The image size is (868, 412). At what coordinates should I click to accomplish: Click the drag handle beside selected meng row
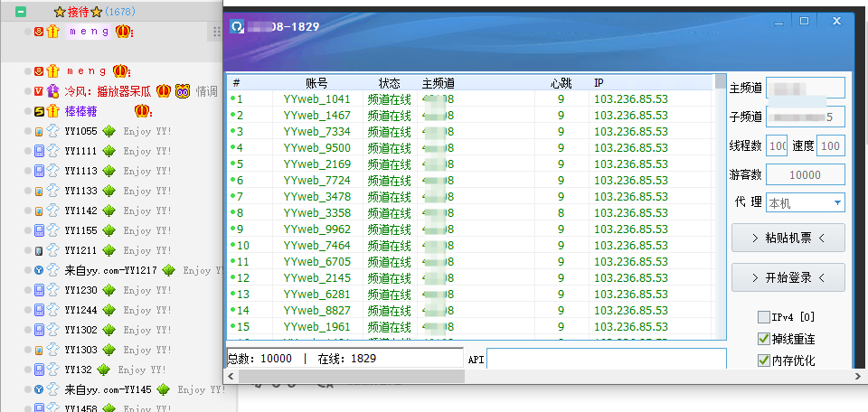coord(217,33)
